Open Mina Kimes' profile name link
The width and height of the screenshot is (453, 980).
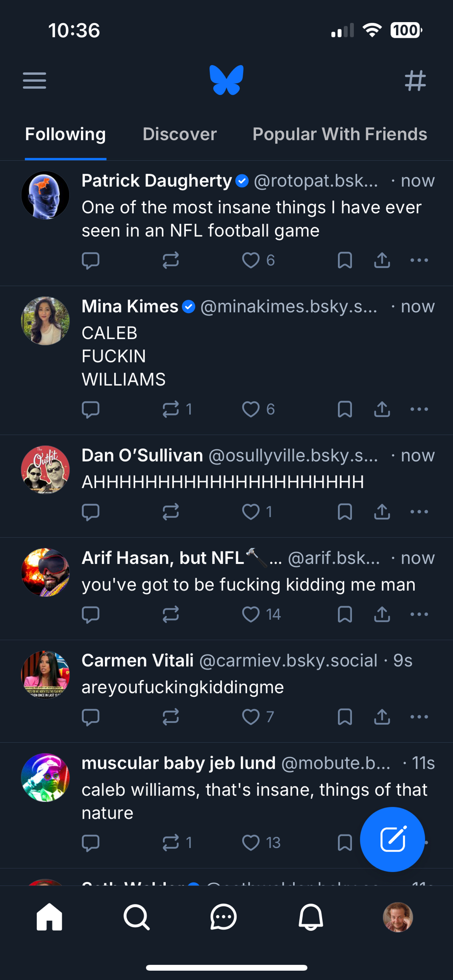pos(130,307)
